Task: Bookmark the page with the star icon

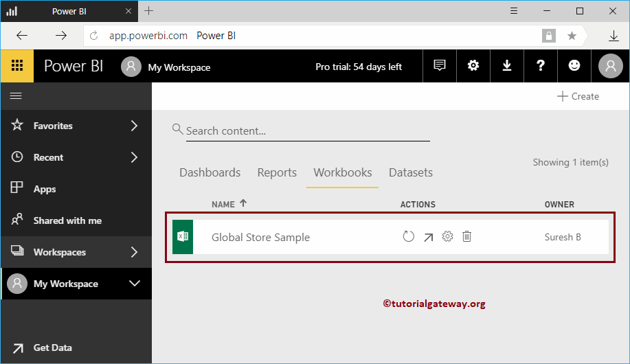Action: tap(572, 36)
